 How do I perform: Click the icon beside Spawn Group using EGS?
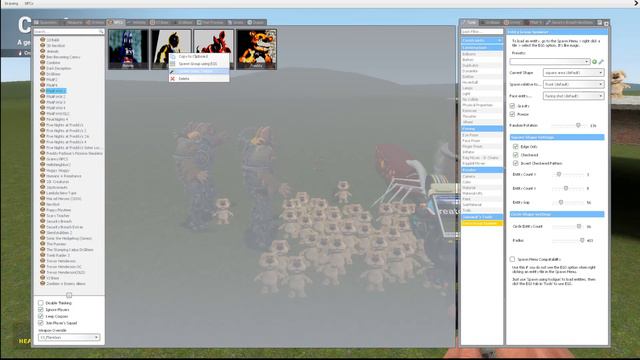[x=173, y=64]
